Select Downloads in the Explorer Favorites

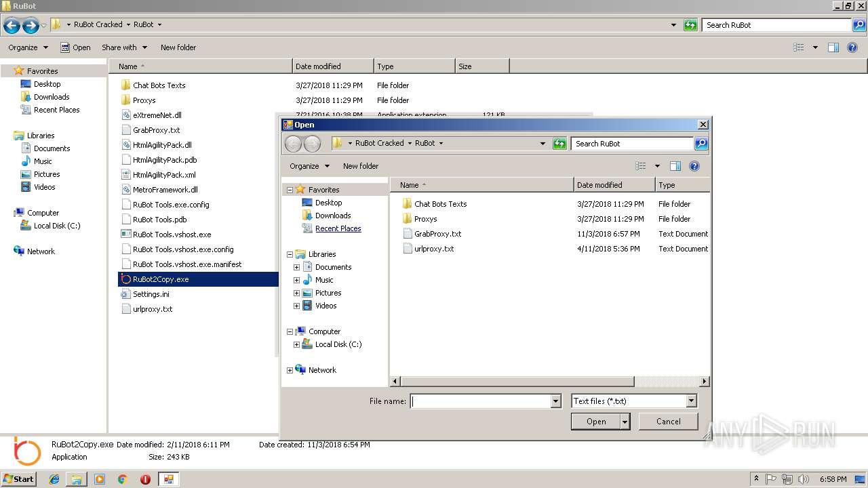click(52, 97)
